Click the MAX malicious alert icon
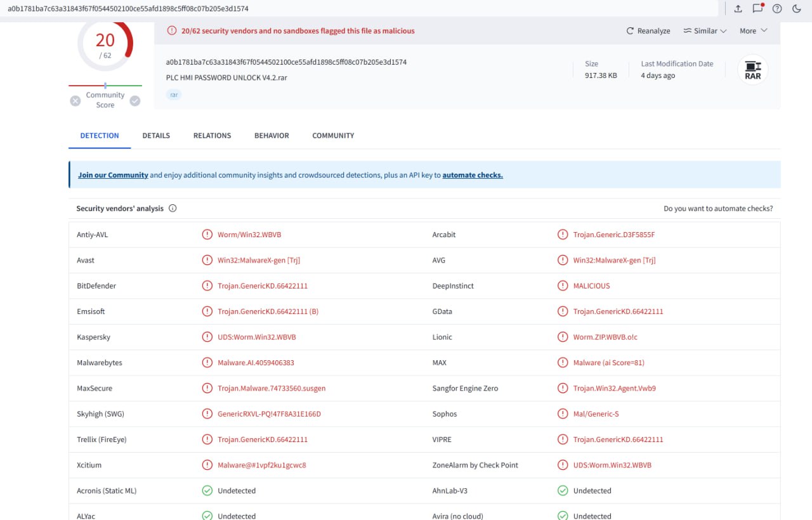Screen dimensions: 812x520 click(x=563, y=363)
